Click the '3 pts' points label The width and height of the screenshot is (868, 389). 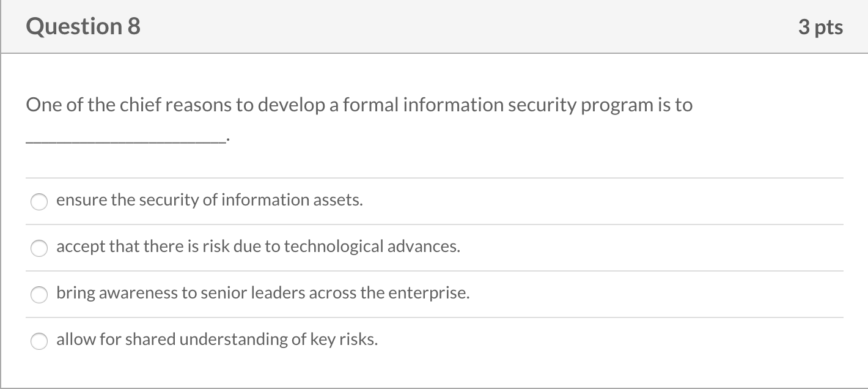coord(820,27)
